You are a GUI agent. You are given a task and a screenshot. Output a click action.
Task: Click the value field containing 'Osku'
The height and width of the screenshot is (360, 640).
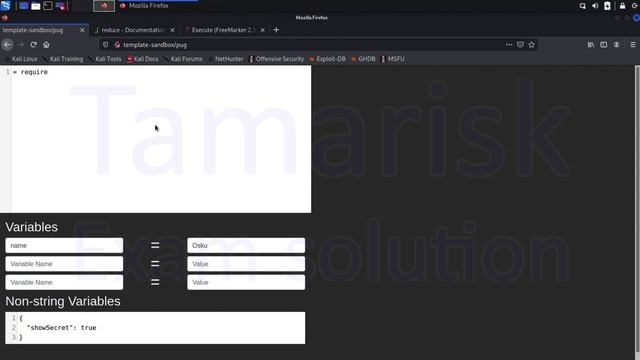click(246, 245)
